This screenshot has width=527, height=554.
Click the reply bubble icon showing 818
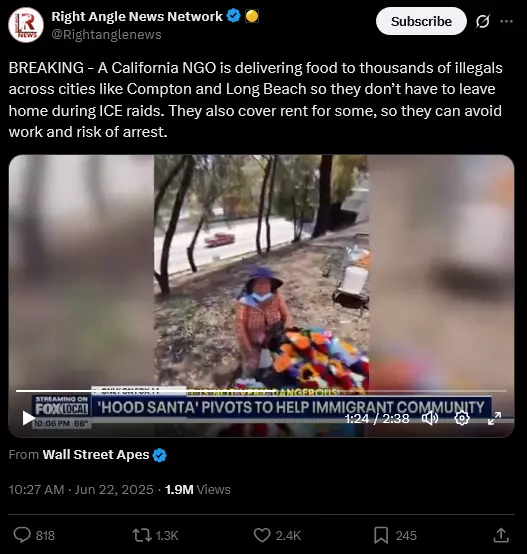(x=22, y=535)
